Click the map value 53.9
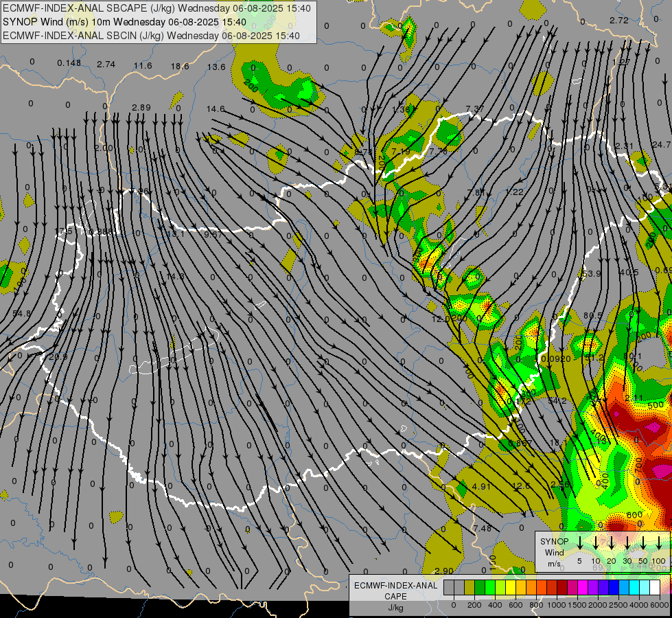Viewport: 672px width, 618px height. click(x=592, y=273)
